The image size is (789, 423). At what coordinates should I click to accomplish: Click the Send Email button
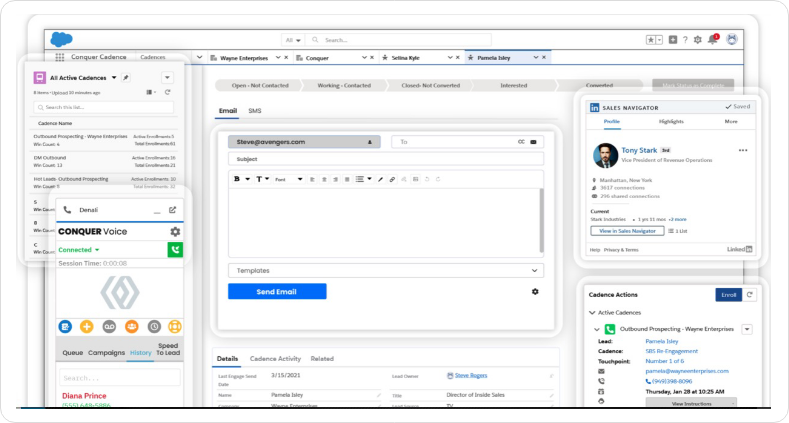click(x=277, y=292)
